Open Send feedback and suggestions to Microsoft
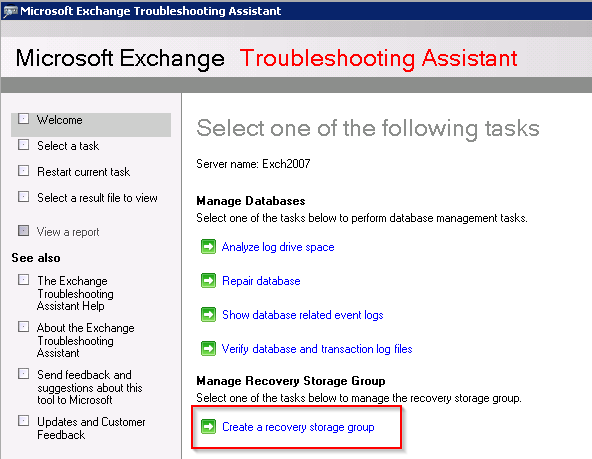 tap(89, 387)
